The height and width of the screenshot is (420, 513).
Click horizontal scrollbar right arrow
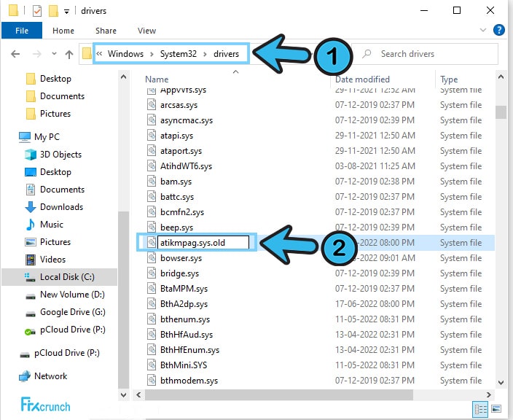coord(488,394)
